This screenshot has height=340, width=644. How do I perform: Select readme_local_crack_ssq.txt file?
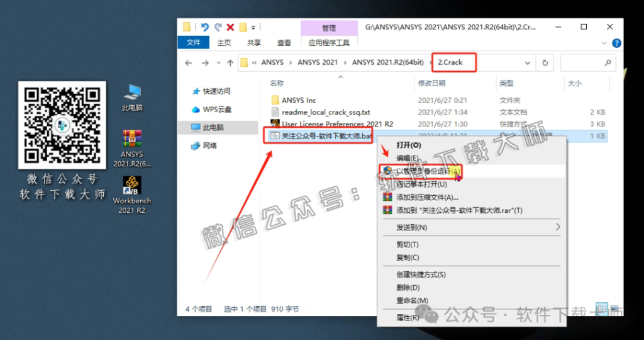pos(326,112)
